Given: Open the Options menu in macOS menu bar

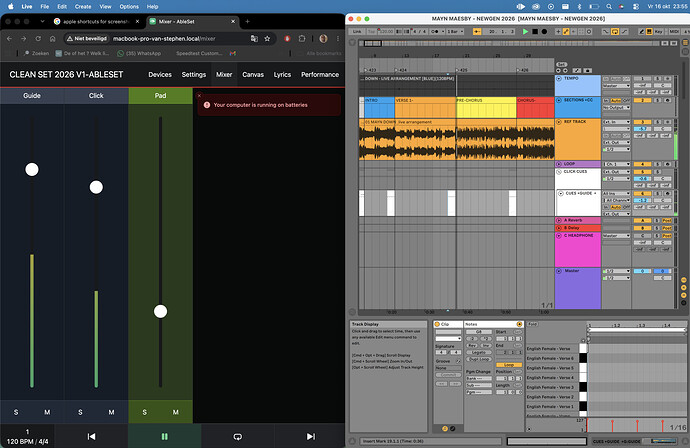Looking at the screenshot, I should [129, 7].
